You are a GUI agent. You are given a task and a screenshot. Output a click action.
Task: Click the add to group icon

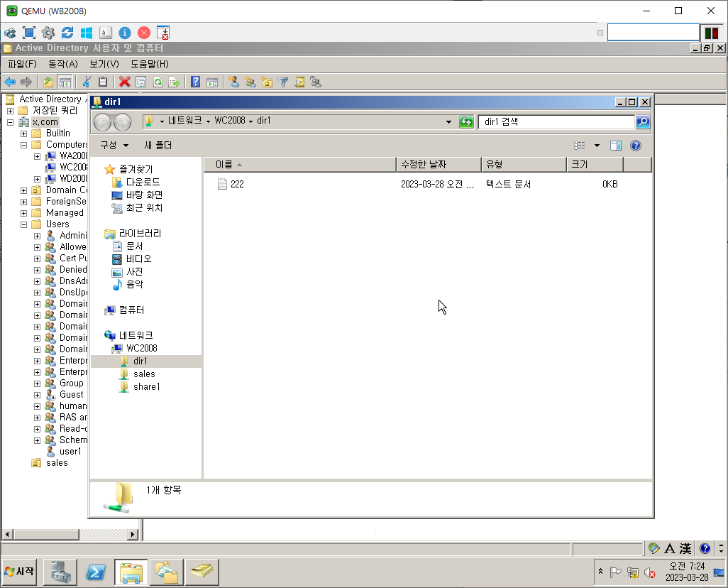pos(316,82)
